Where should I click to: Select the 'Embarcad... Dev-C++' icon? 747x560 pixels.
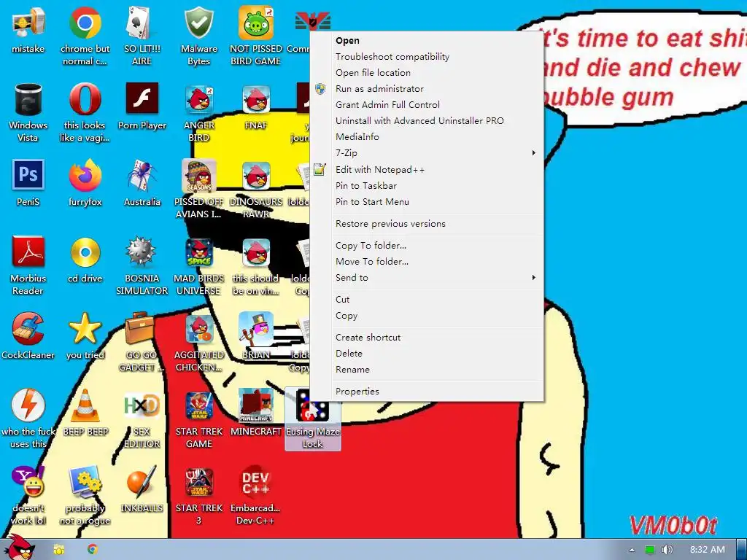click(256, 496)
